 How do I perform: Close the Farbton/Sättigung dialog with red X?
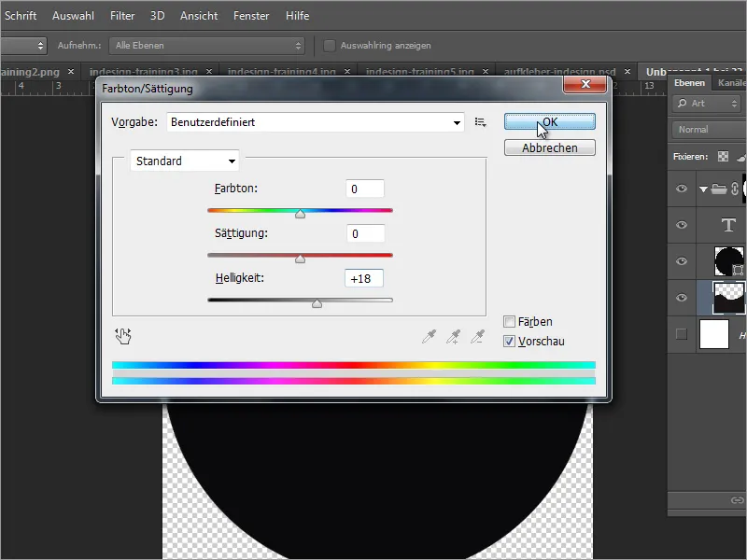[x=585, y=84]
